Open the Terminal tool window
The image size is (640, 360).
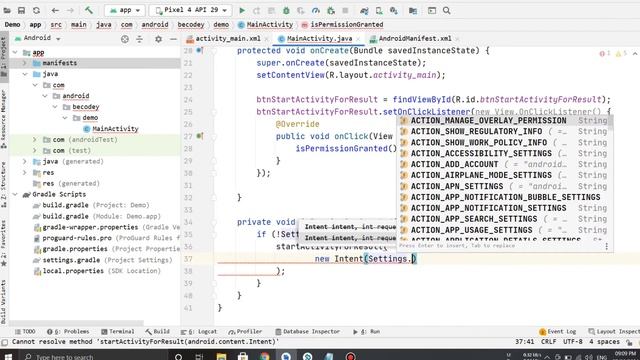pos(118,331)
